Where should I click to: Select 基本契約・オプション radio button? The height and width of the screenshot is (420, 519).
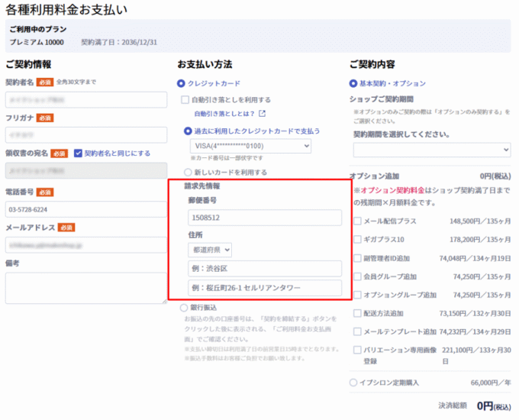[353, 83]
